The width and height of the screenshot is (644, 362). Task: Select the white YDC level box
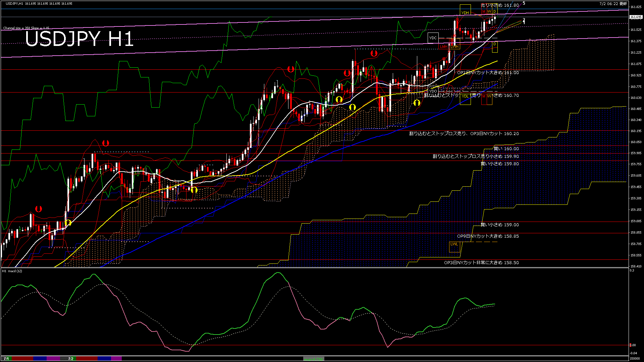(x=433, y=38)
